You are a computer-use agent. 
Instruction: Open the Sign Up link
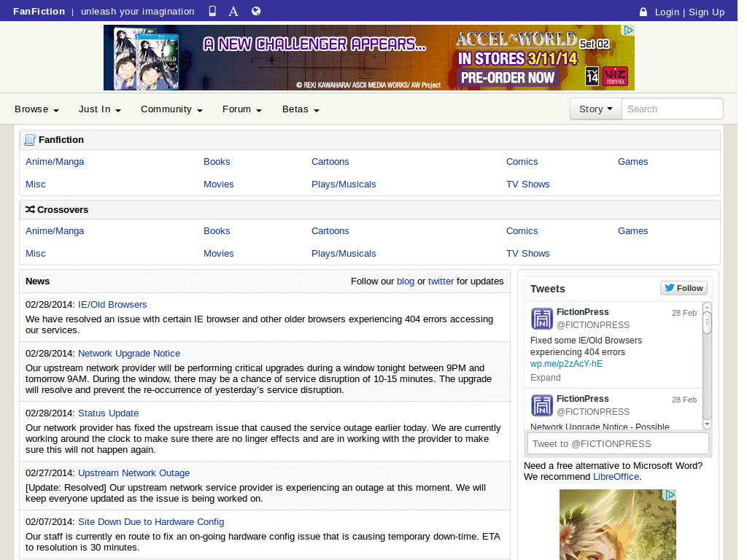tap(706, 12)
